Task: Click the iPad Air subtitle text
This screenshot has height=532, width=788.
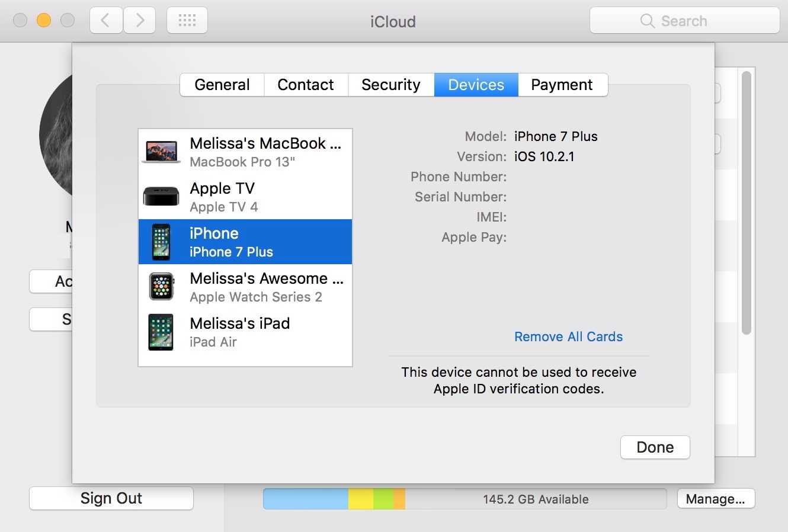Action: pos(213,342)
